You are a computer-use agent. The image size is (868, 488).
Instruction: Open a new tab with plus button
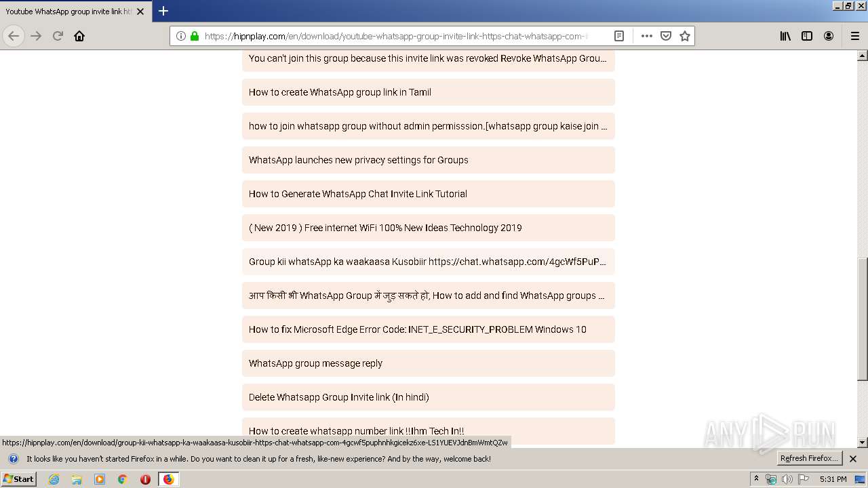click(x=163, y=11)
